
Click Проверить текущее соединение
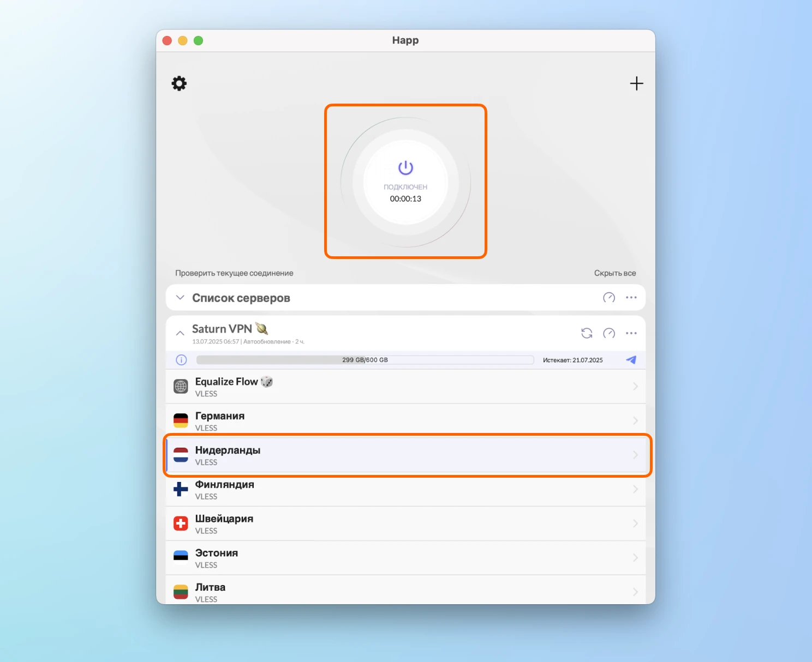[234, 273]
